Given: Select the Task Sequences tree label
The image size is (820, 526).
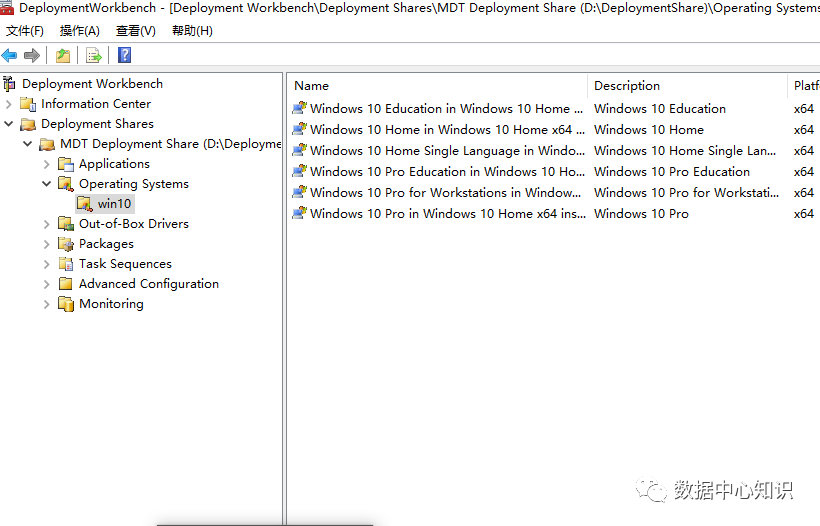Looking at the screenshot, I should pyautogui.click(x=126, y=264).
